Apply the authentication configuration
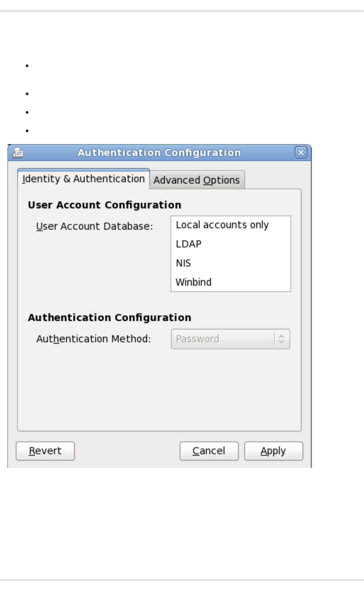Image resolution: width=364 pixels, height=591 pixels. pos(273,451)
